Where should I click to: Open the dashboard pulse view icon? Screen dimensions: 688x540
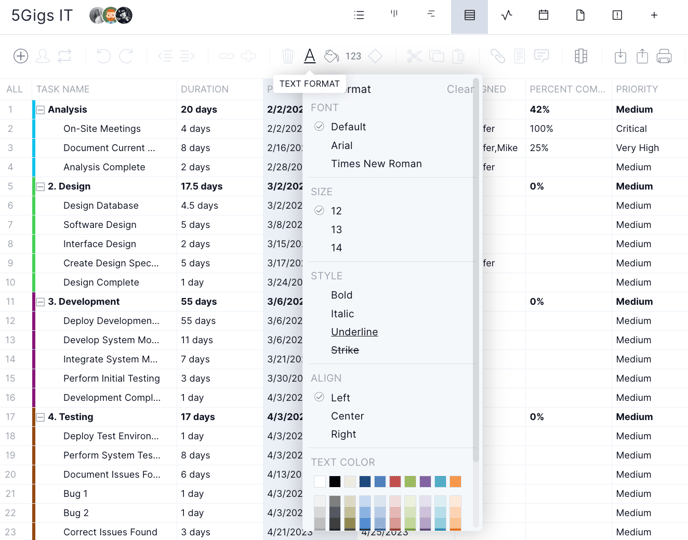506,15
